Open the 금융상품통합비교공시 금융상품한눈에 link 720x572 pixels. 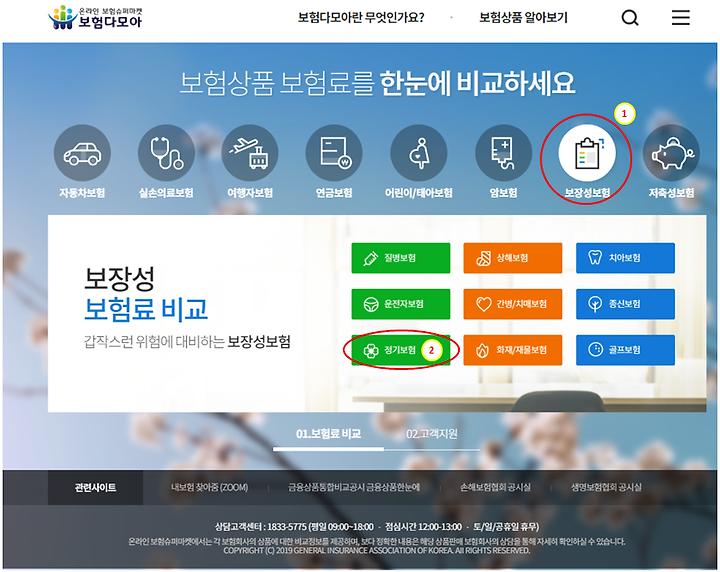click(354, 488)
